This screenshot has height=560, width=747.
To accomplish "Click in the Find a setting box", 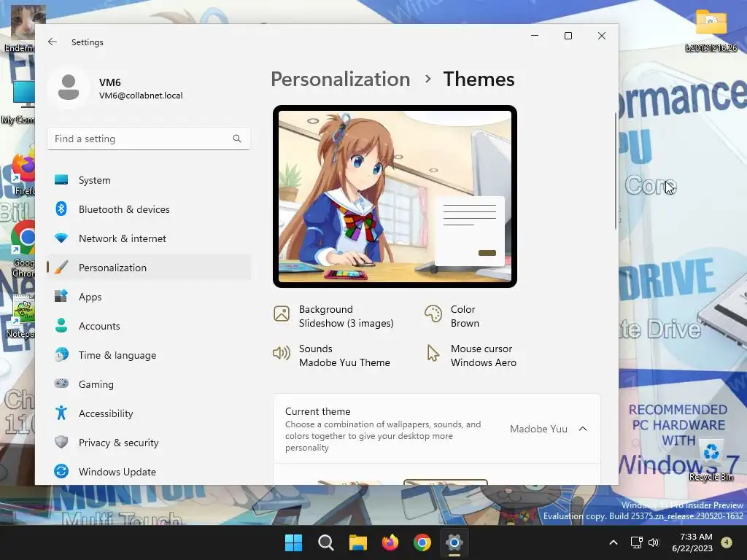I will pos(149,139).
